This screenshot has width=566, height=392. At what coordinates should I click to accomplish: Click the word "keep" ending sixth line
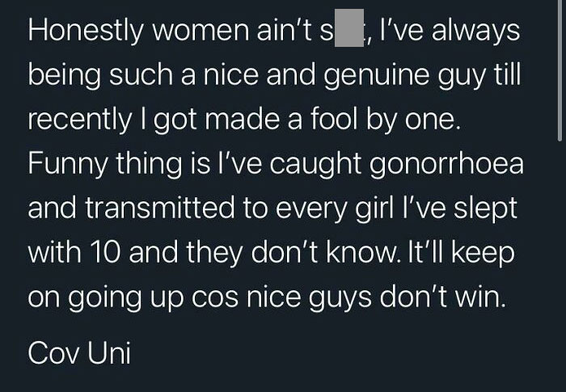tap(483, 254)
